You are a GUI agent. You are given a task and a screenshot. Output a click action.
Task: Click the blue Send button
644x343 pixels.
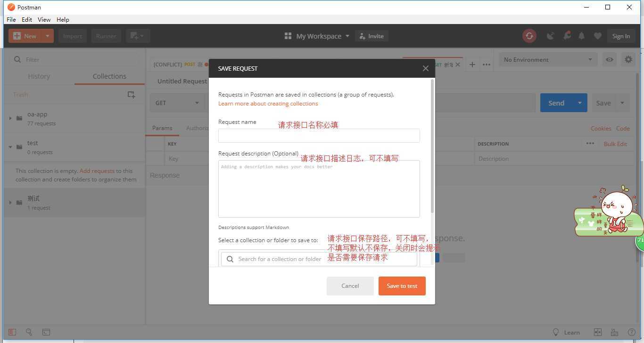[556, 103]
